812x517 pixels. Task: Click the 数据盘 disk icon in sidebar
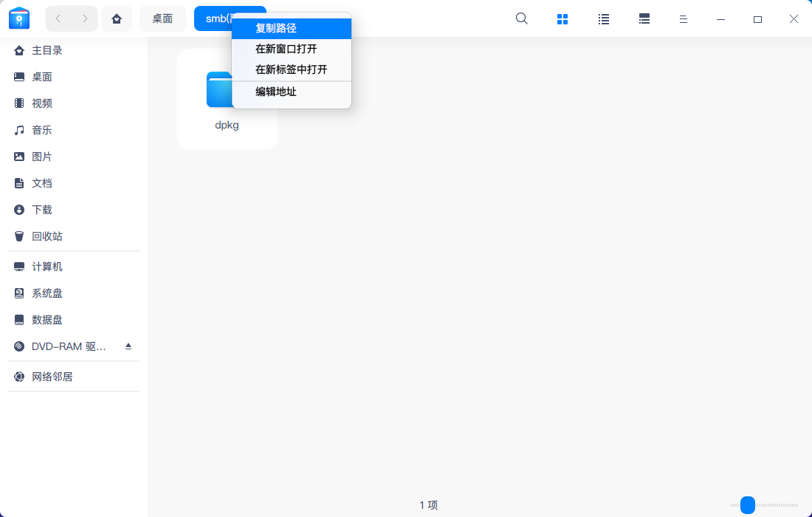(x=19, y=320)
